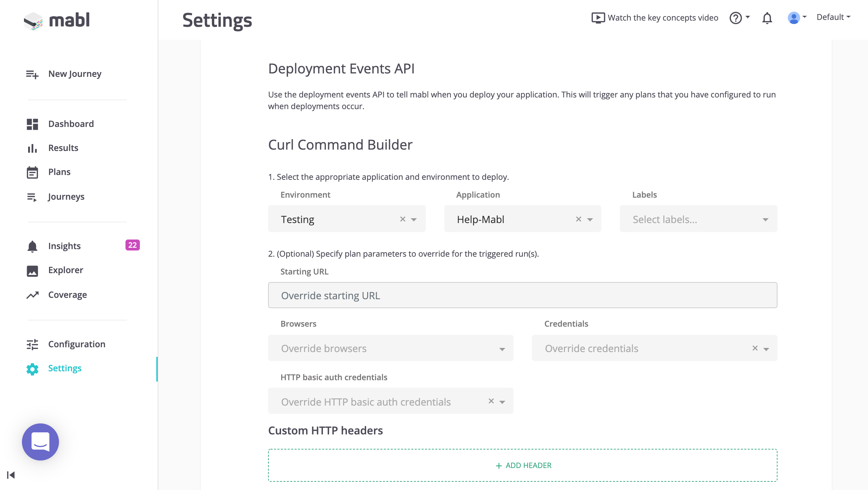Expand the Select labels dropdown
The image size is (868, 490).
coord(765,220)
